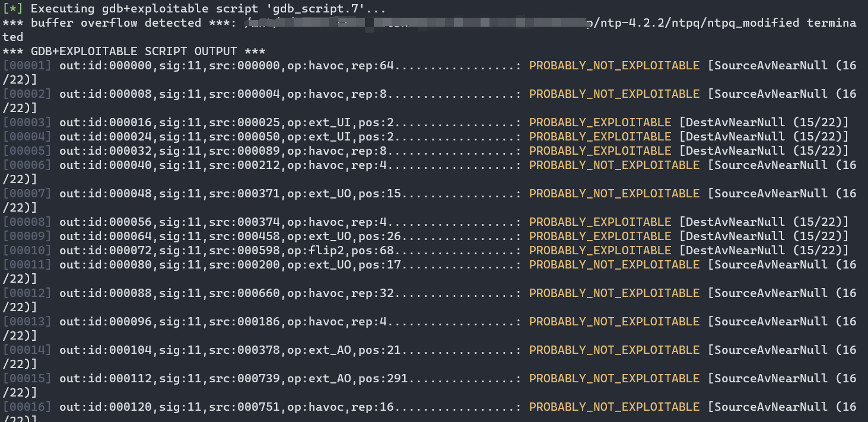This screenshot has width=868, height=422.
Task: Click line number [00010]
Action: 27,251
